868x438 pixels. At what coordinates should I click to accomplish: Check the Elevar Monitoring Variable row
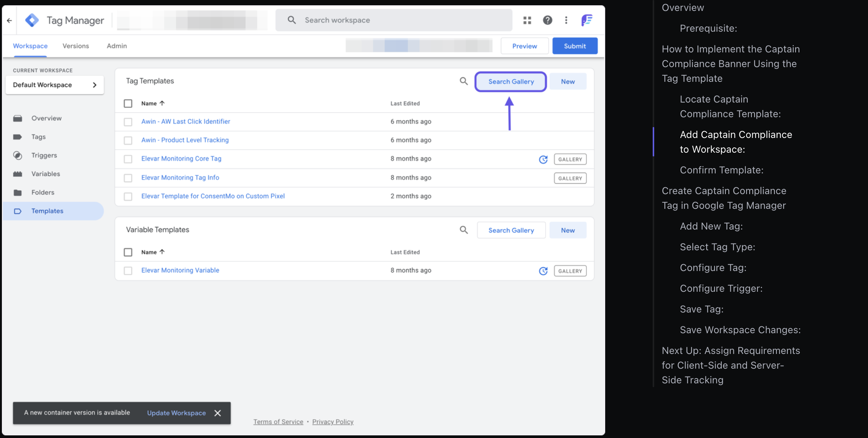(128, 271)
